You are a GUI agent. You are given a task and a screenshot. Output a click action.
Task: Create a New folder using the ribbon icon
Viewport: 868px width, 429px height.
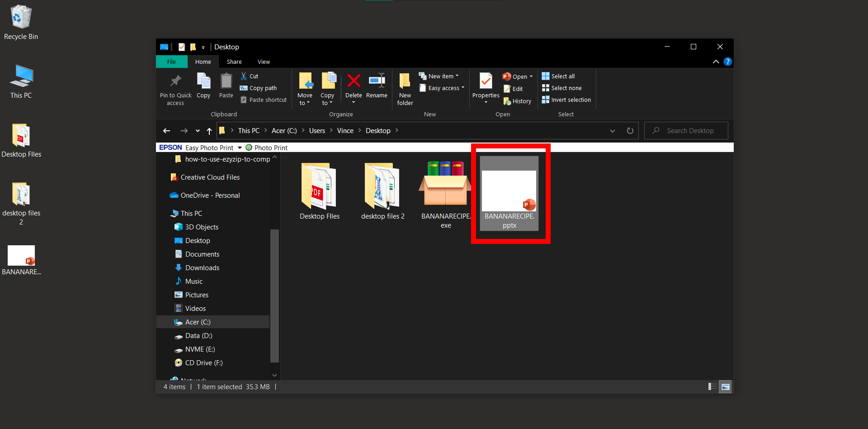(405, 88)
